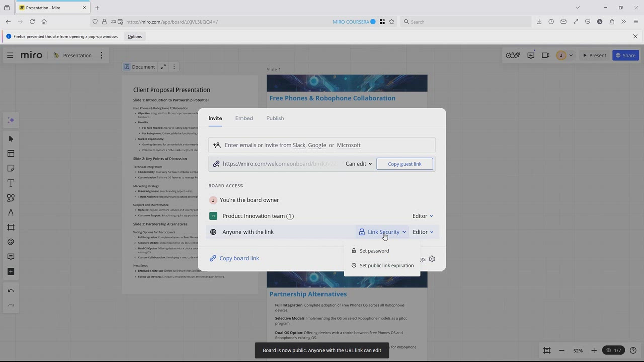Open Firefox downloads panel

coord(539,22)
